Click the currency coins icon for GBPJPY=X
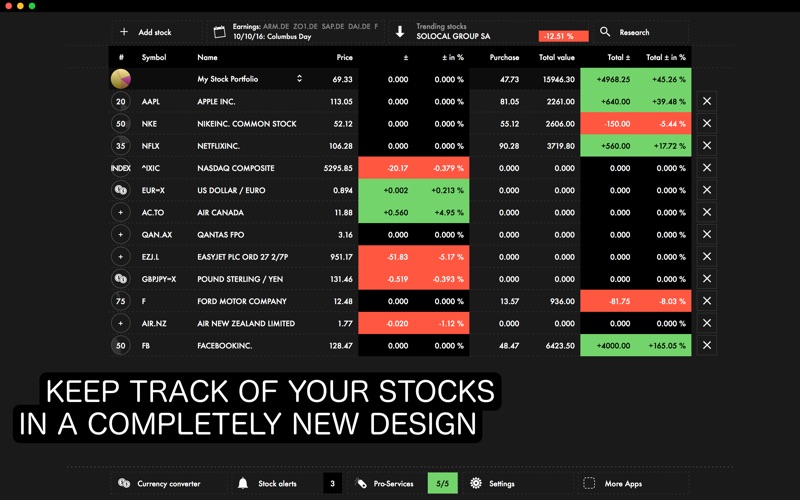The width and height of the screenshot is (800, 500). [121, 279]
